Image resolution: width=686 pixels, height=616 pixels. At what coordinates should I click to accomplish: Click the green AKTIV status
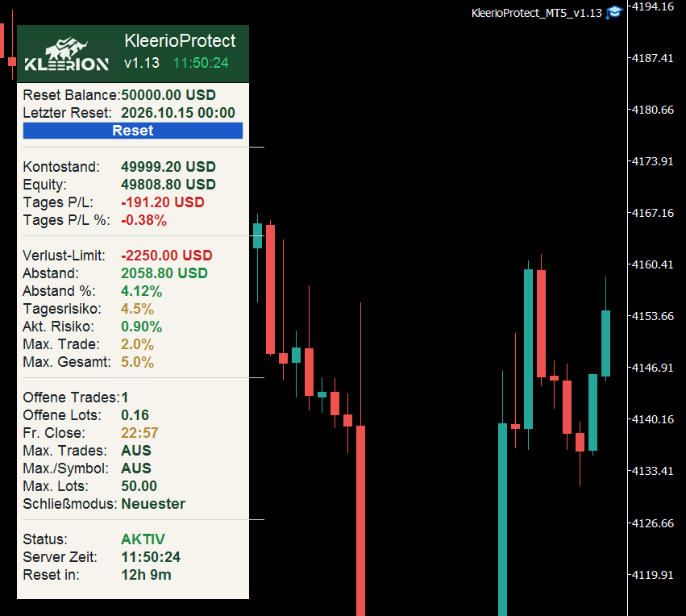coord(143,539)
